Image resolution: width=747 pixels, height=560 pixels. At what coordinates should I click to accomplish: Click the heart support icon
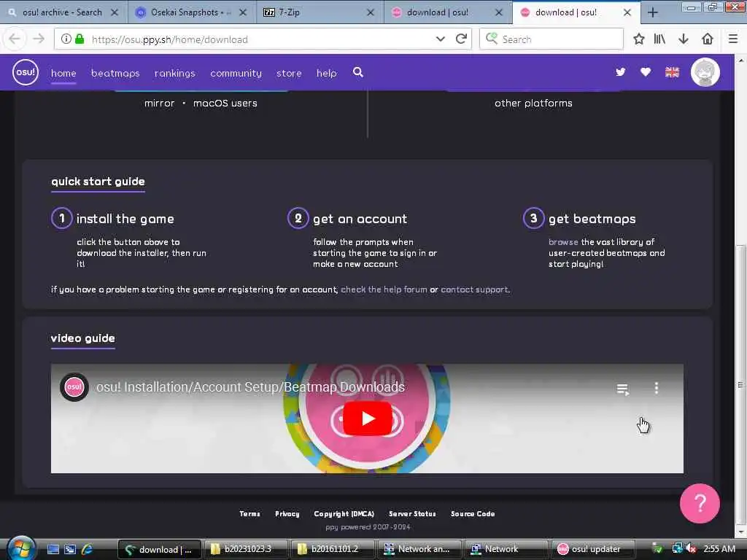(646, 72)
